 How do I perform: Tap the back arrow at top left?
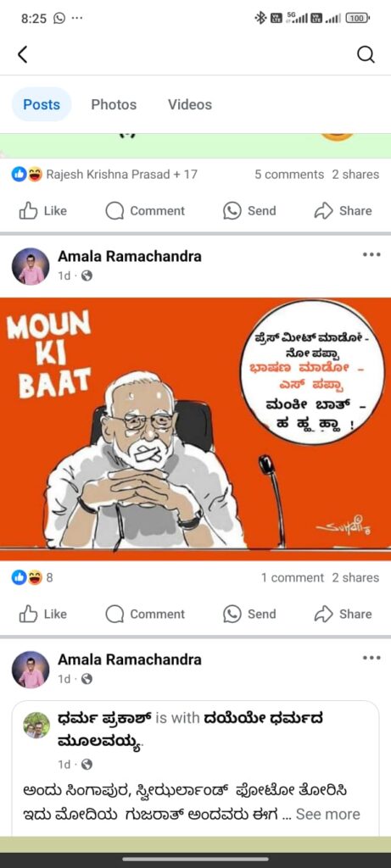click(x=22, y=54)
